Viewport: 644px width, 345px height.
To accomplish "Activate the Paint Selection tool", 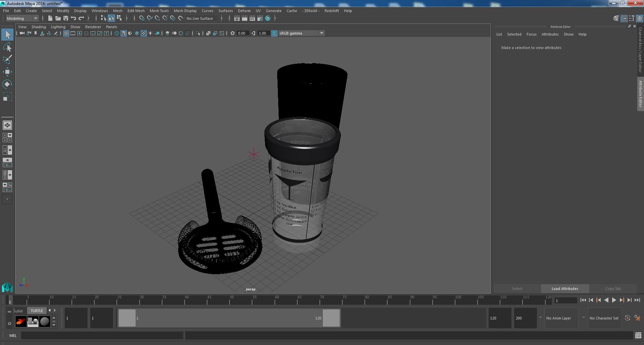I will pos(7,59).
